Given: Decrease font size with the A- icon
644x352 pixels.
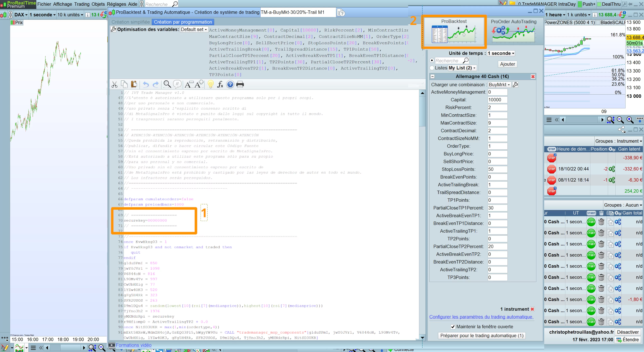Looking at the screenshot, I should click(189, 85).
